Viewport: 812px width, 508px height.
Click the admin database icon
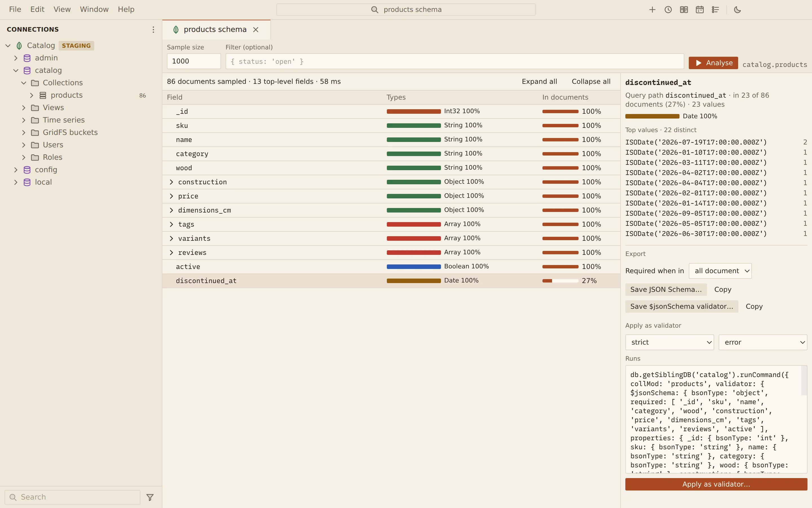27,58
